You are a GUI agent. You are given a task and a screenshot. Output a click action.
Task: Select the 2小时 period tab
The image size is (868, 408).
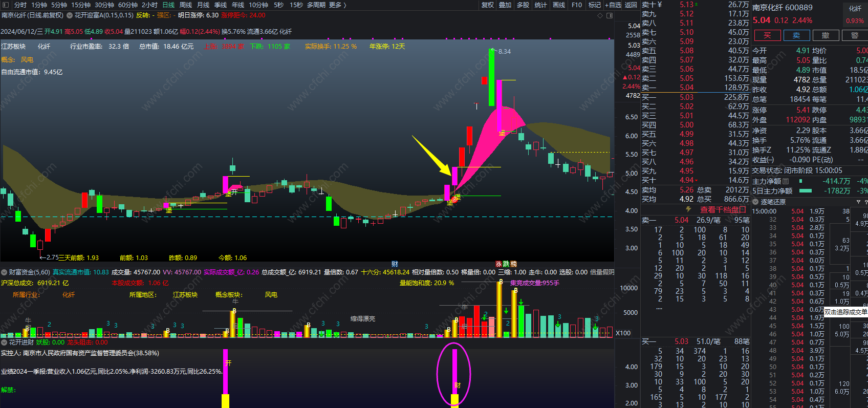click(x=150, y=5)
